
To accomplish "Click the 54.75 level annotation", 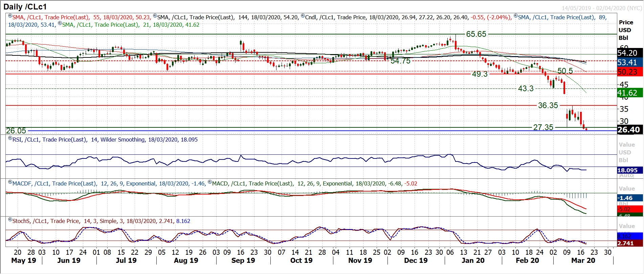I will click(400, 61).
